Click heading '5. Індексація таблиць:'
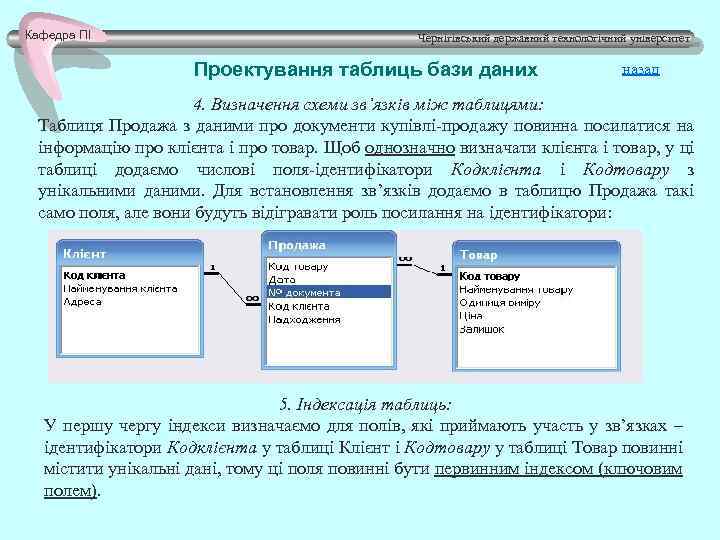The image size is (720, 540). (x=366, y=405)
